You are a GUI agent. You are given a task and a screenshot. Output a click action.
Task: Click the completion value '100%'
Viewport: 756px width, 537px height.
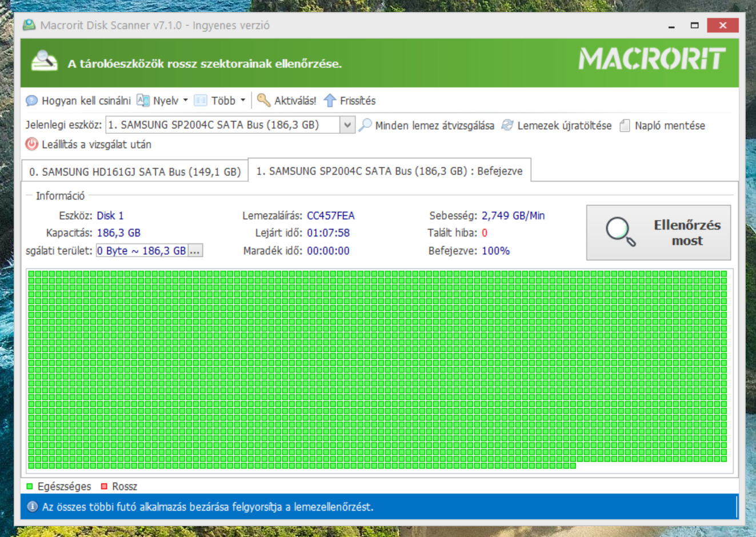pos(495,251)
